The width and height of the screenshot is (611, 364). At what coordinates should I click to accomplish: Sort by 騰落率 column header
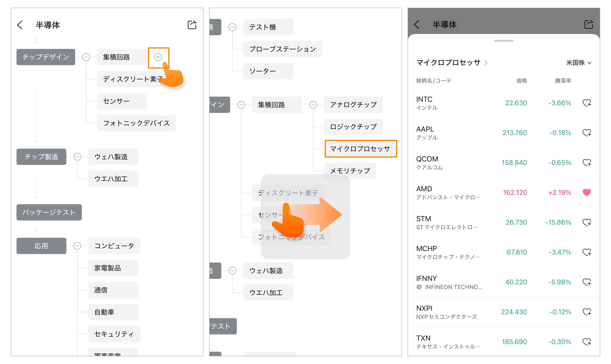[563, 81]
